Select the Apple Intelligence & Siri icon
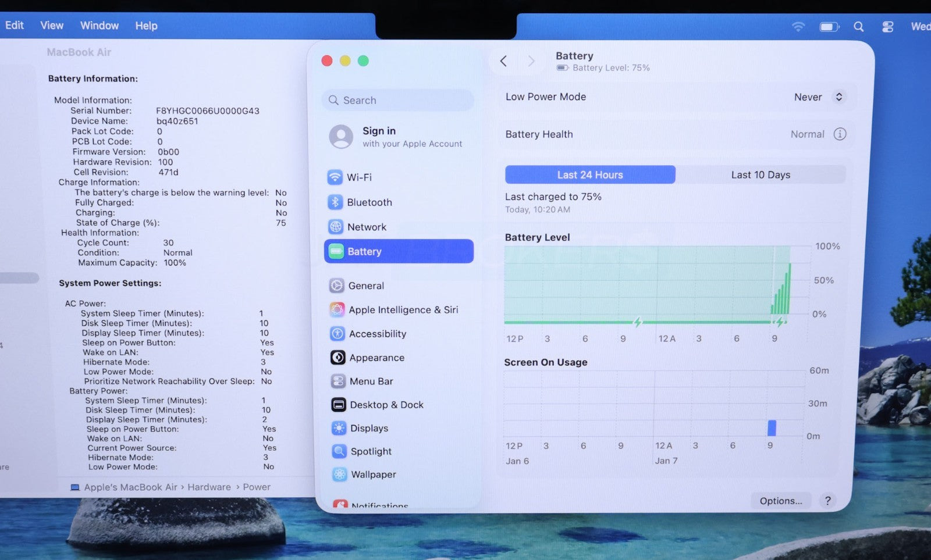Image resolution: width=931 pixels, height=560 pixels. coord(337,309)
